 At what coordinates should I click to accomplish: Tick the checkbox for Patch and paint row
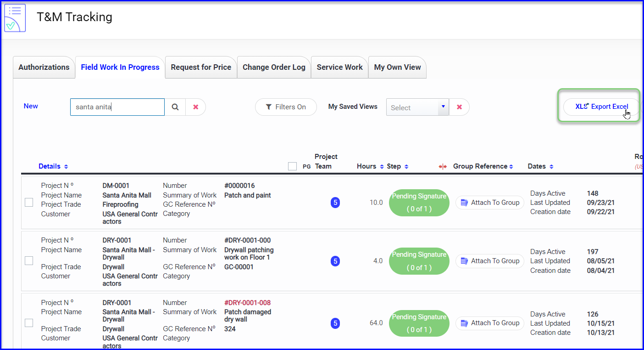(29, 202)
